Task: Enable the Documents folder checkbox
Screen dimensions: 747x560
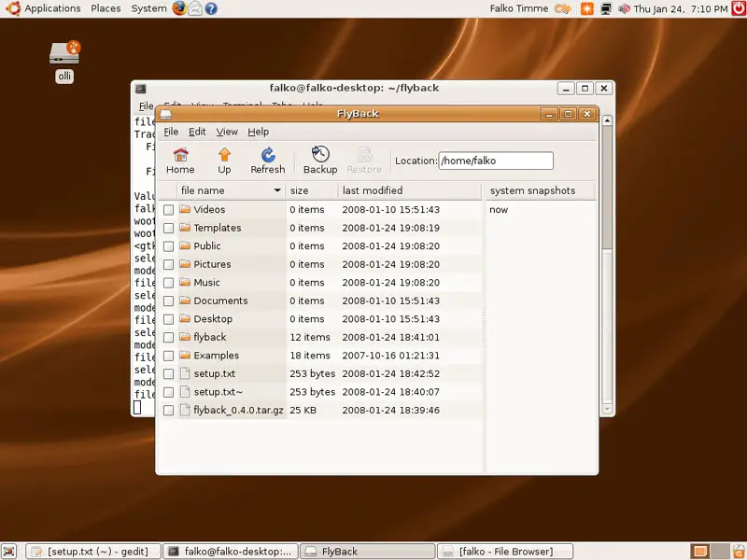Action: [x=168, y=301]
